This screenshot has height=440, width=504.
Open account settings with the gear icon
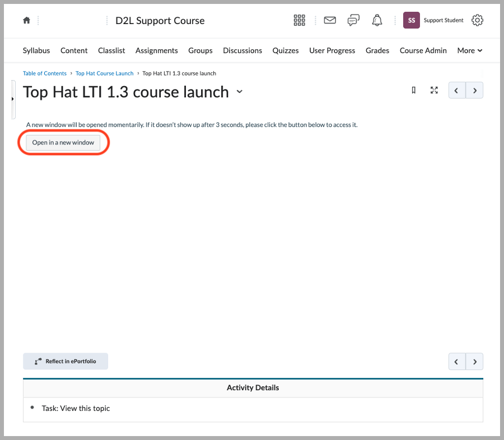point(477,20)
